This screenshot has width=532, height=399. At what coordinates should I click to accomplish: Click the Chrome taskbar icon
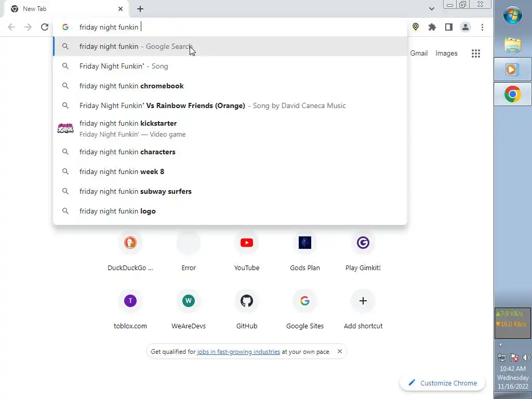pos(513,94)
